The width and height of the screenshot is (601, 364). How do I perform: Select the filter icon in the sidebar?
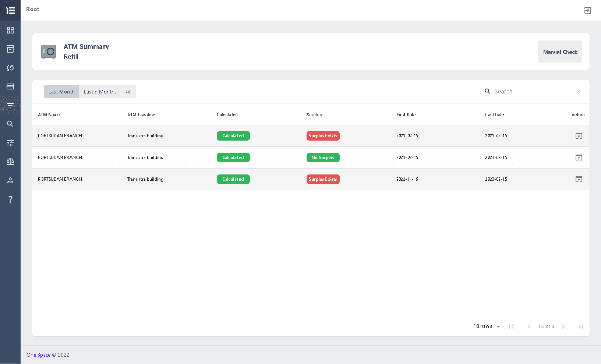tap(10, 105)
